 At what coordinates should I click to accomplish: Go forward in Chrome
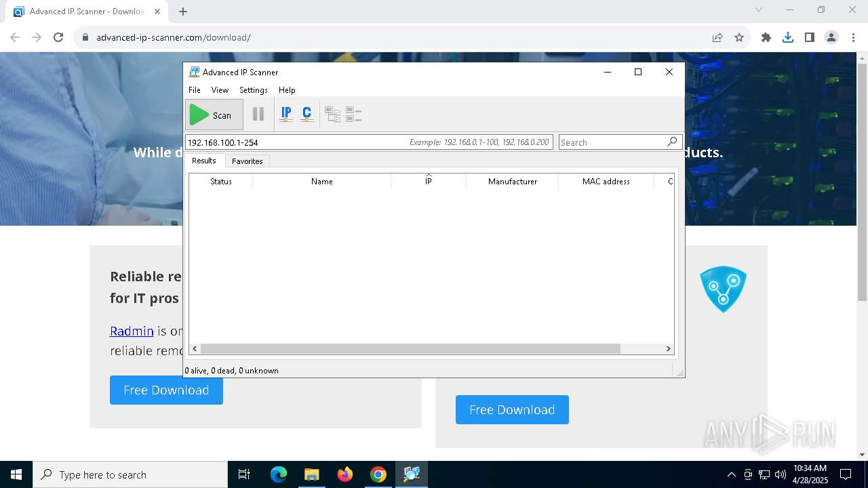pos(37,37)
